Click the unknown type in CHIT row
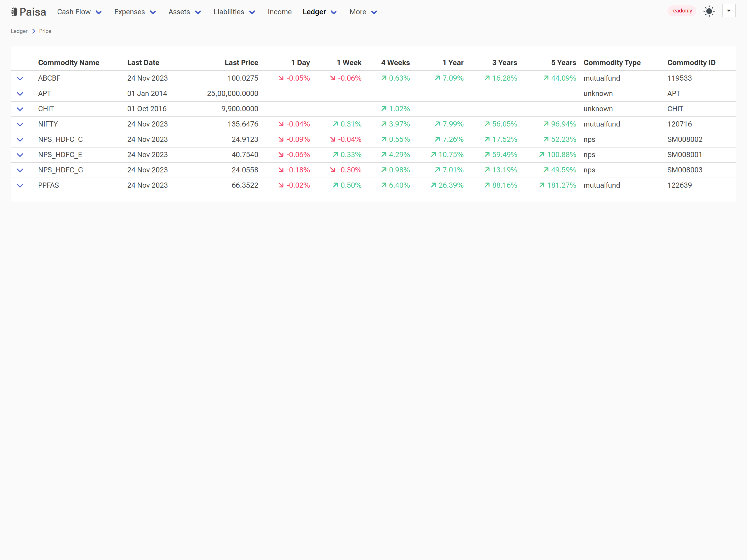 (x=598, y=109)
